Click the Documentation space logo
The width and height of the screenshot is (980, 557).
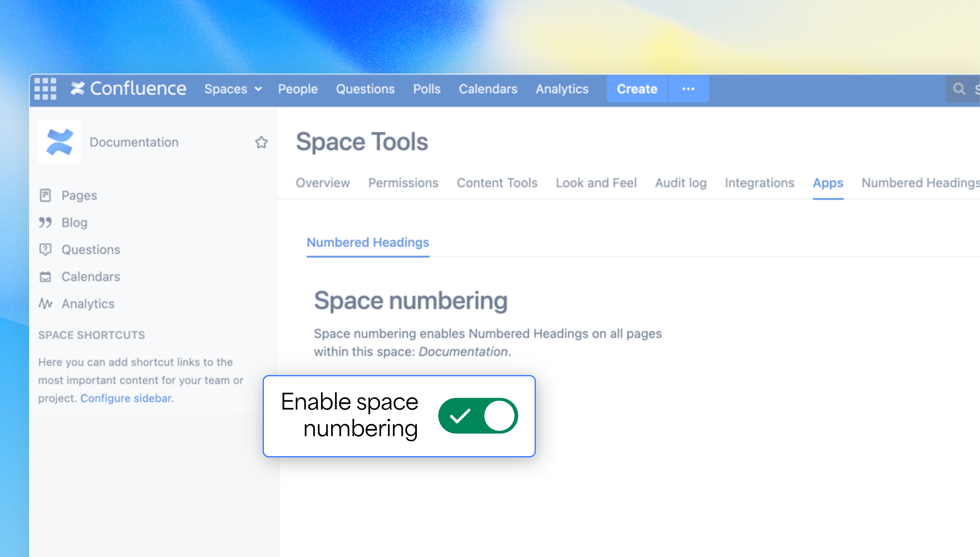[x=60, y=142]
